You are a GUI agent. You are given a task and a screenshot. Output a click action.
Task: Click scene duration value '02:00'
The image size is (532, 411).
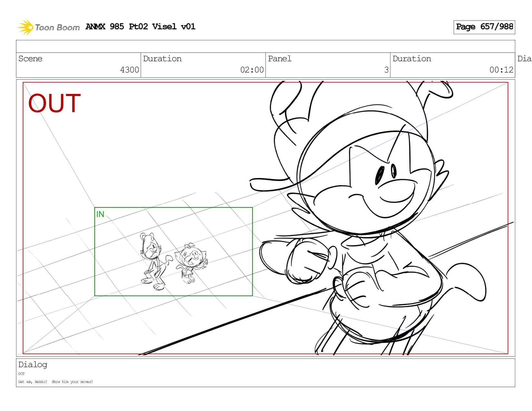point(252,70)
